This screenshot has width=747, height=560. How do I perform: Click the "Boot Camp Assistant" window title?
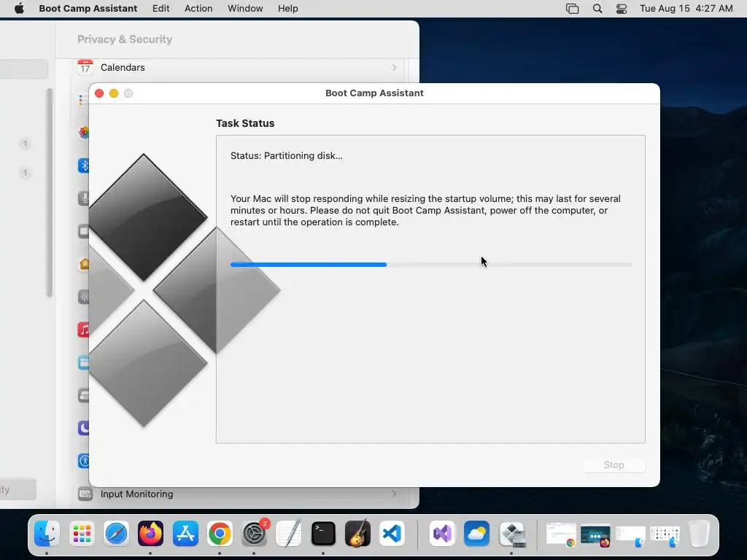tap(374, 93)
